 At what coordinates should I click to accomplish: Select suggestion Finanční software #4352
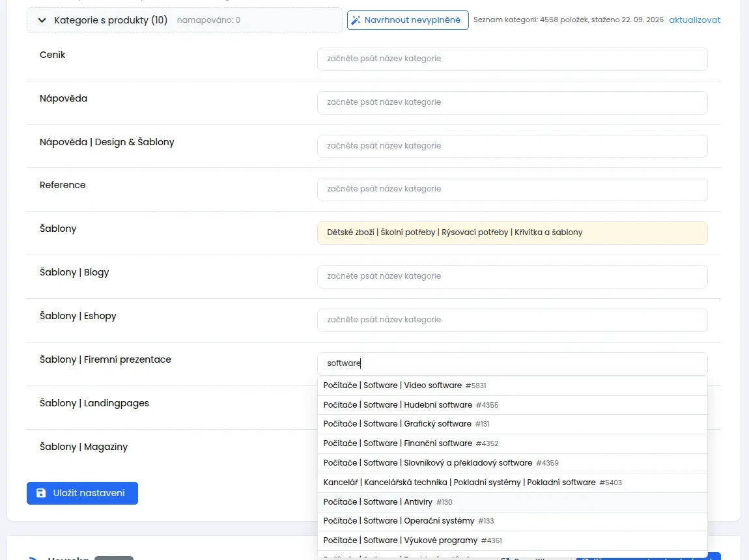tap(512, 443)
